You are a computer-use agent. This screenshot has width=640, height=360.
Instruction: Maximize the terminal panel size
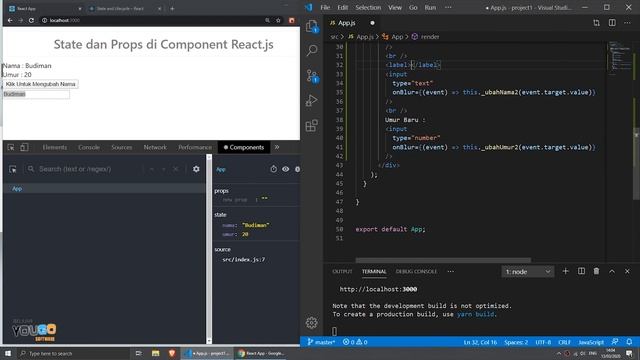(612, 271)
